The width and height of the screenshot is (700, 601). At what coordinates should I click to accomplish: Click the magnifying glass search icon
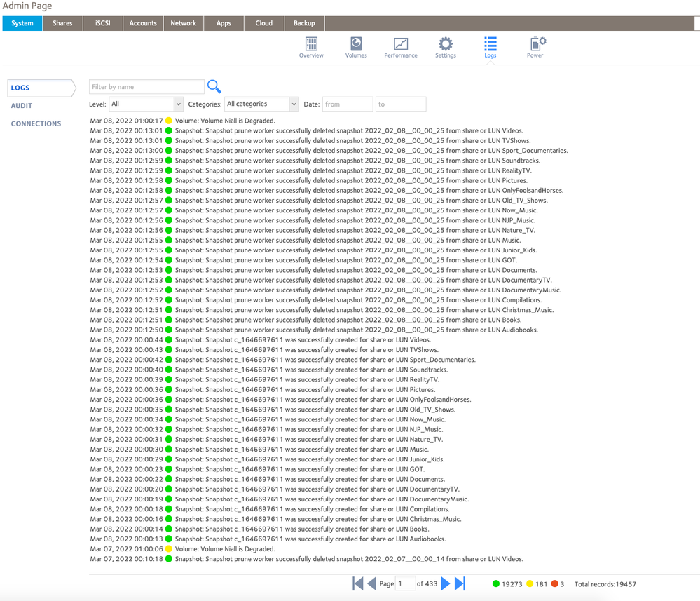coord(214,86)
